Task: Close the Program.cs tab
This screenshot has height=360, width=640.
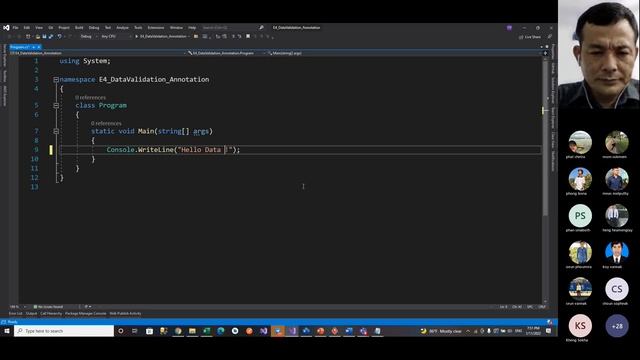Action: (x=39, y=47)
